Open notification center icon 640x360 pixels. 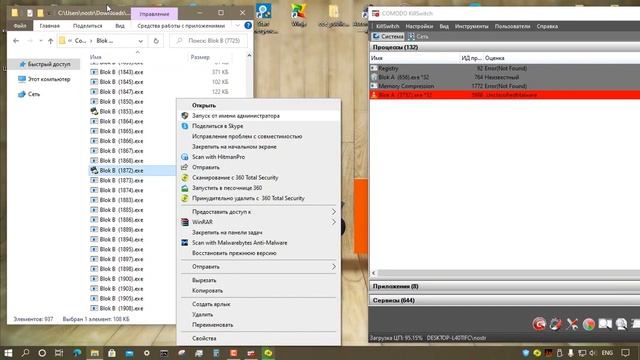tap(626, 353)
